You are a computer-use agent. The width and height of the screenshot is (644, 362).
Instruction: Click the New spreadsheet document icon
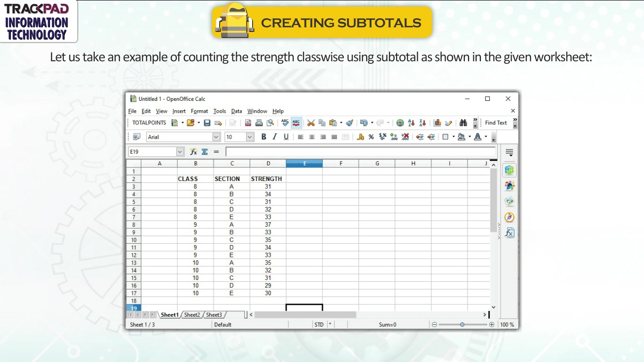click(x=175, y=123)
